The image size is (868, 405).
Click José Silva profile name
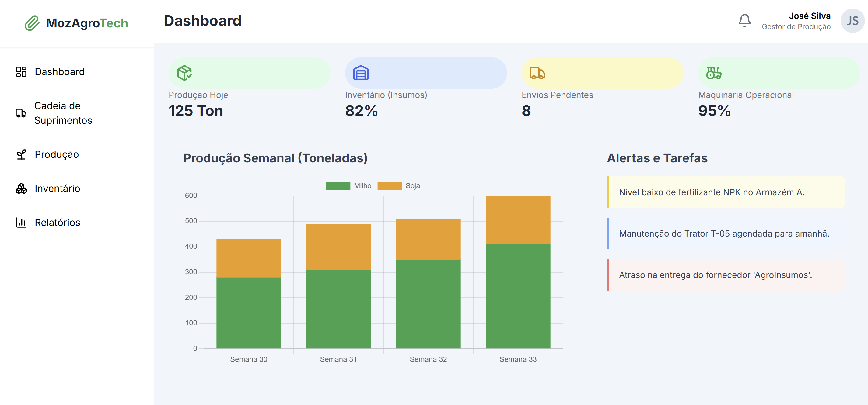pyautogui.click(x=809, y=16)
